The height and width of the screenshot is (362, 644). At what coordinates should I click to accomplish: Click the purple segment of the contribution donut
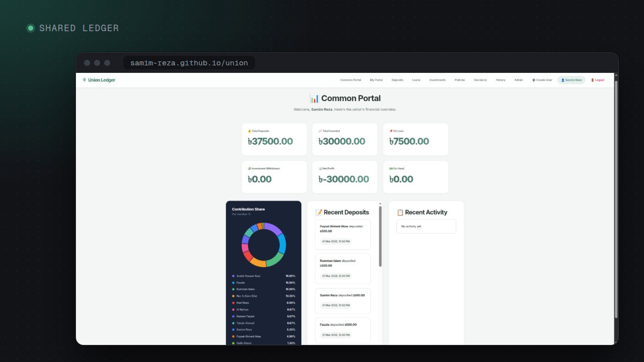(x=274, y=228)
